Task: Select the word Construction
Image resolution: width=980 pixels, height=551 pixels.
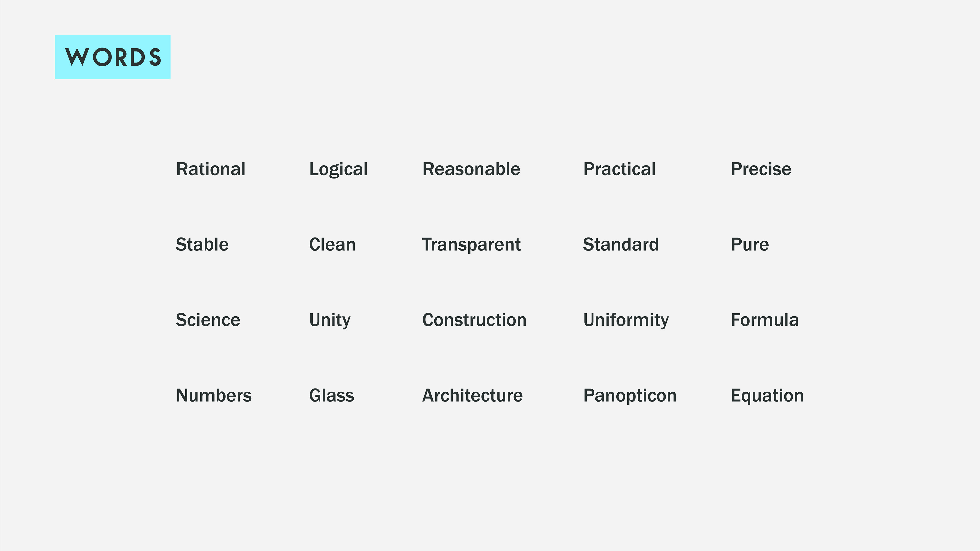Action: pos(474,320)
